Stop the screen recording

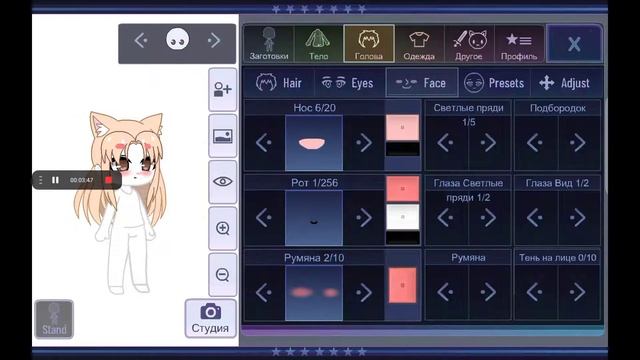click(x=108, y=180)
